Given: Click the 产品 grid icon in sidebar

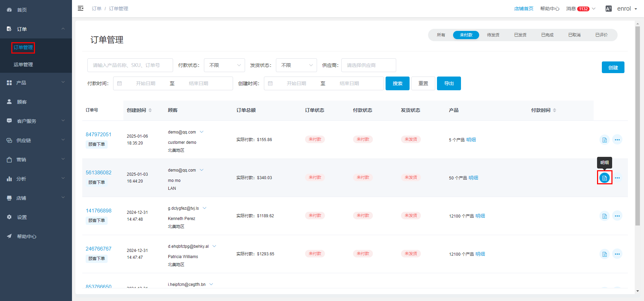Looking at the screenshot, I should pos(9,83).
